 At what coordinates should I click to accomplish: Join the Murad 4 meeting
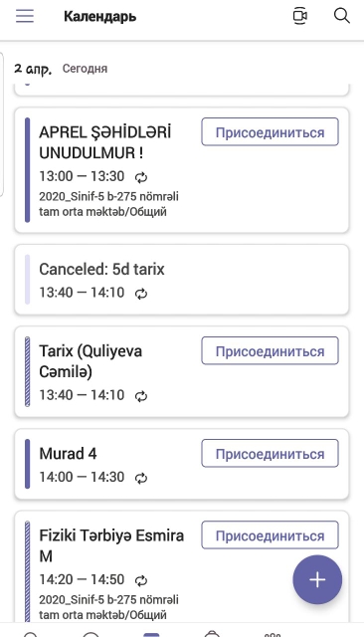270,454
